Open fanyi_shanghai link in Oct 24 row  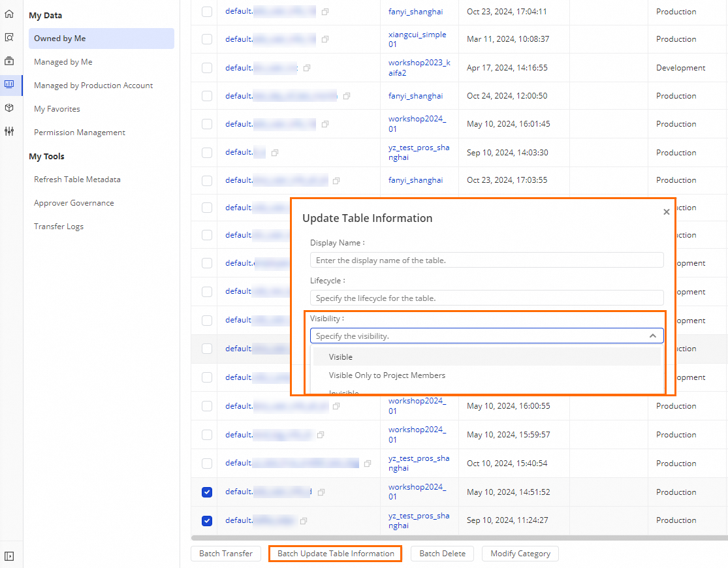[x=415, y=96]
